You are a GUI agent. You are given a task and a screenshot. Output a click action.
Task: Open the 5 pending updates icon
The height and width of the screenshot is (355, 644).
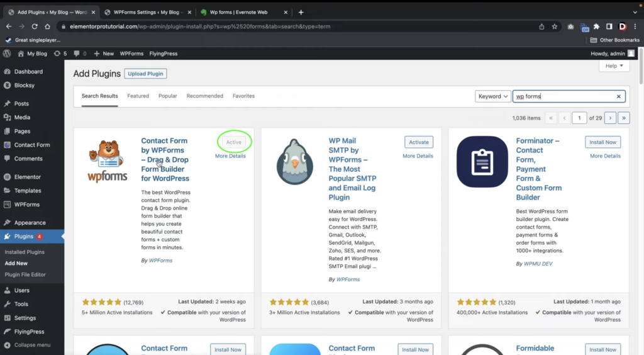(60, 54)
